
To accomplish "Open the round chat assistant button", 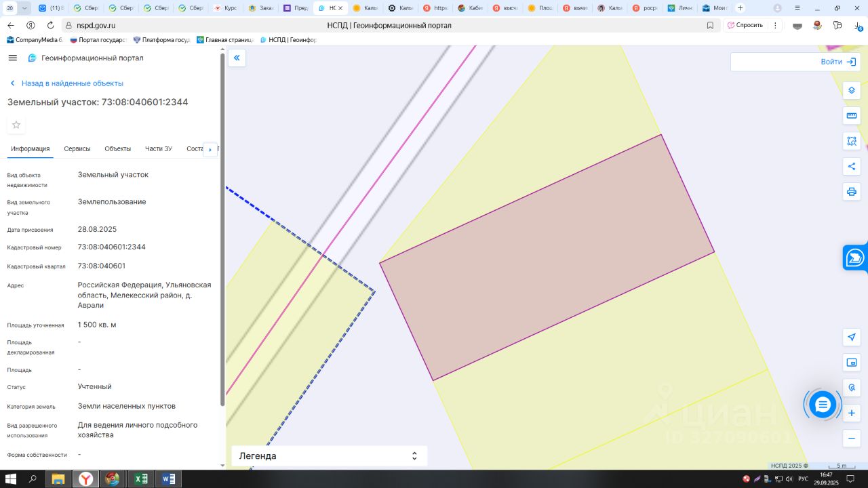I will coord(823,405).
